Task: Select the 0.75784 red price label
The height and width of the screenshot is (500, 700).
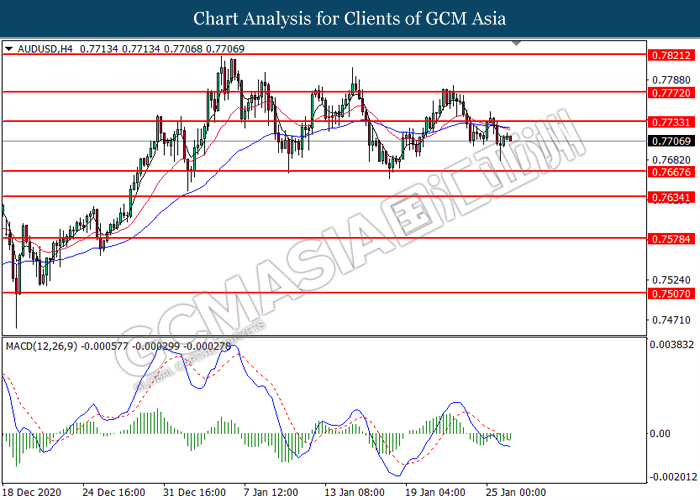Action: pyautogui.click(x=671, y=239)
